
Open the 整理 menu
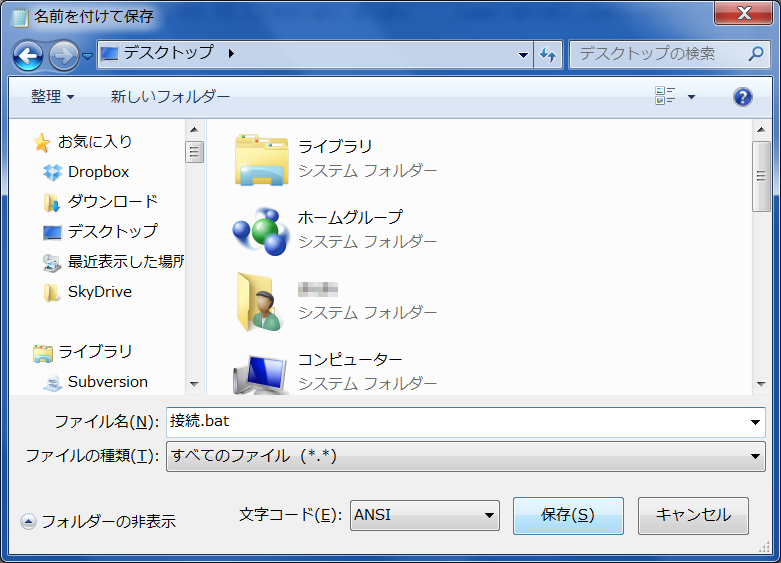pos(52,97)
